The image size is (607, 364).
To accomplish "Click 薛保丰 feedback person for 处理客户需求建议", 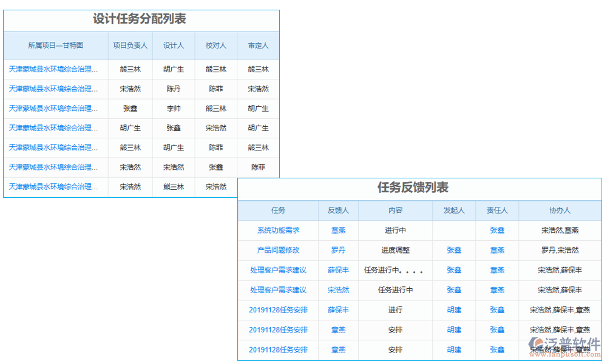I will point(338,270).
